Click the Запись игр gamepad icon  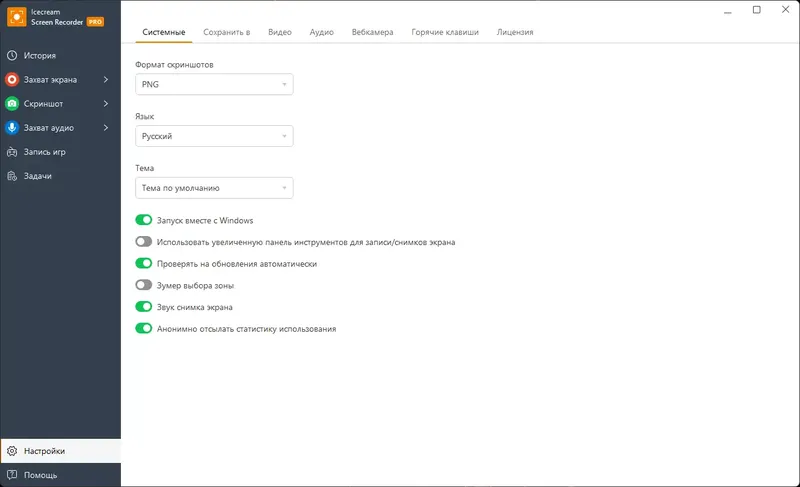pyautogui.click(x=12, y=152)
